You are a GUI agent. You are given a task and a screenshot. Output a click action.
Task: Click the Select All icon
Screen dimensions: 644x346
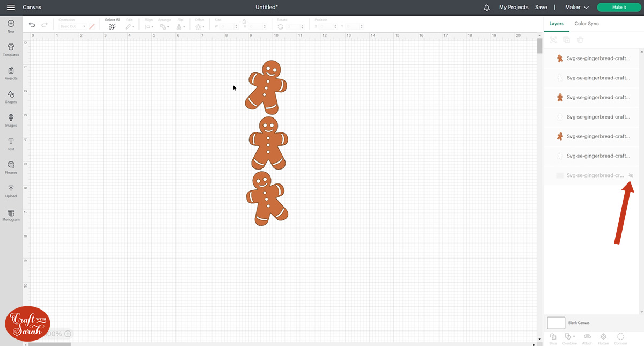112,26
